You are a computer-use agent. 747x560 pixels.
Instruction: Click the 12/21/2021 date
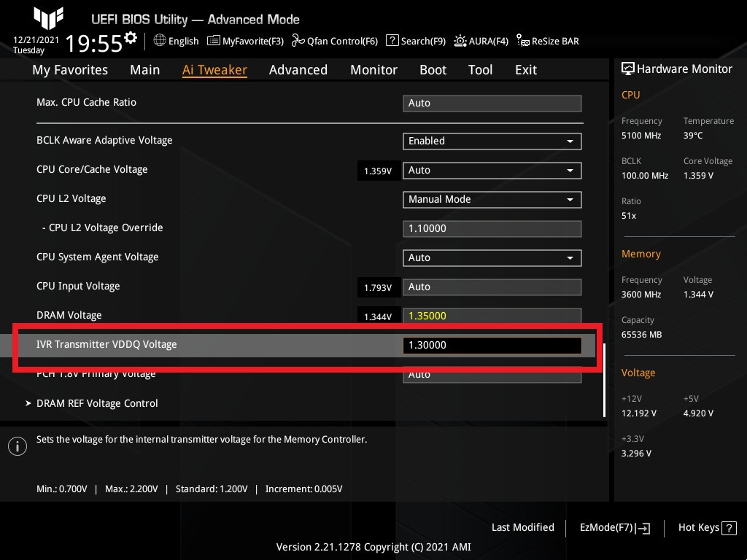(36, 40)
